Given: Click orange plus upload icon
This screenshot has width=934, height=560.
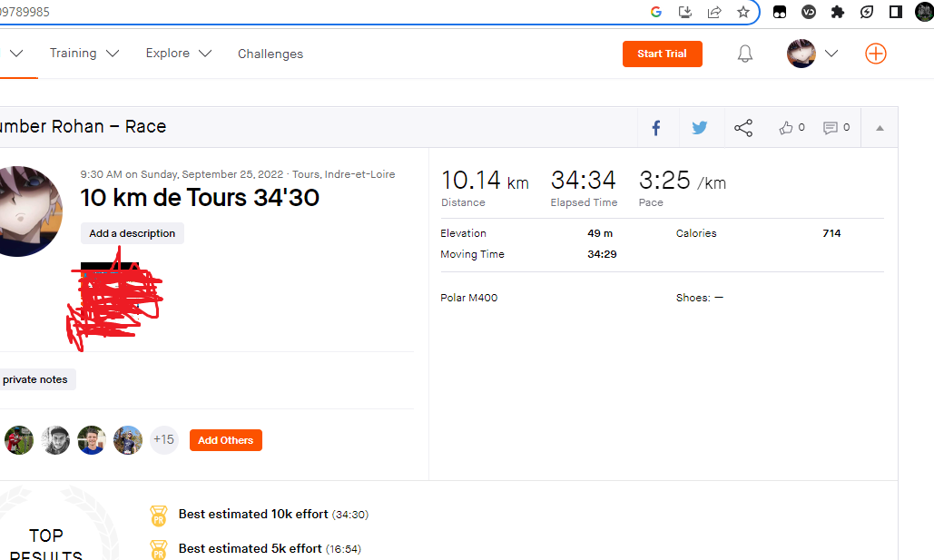Looking at the screenshot, I should coord(875,54).
